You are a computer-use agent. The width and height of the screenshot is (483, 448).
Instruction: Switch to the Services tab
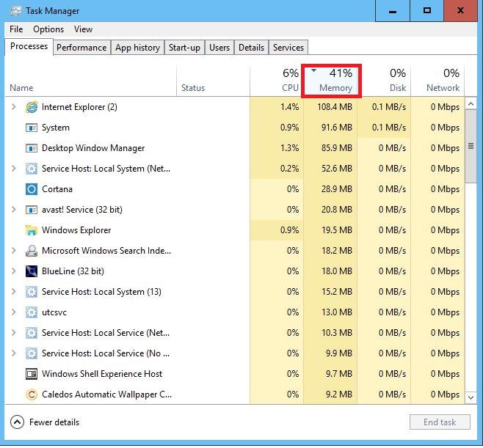[288, 48]
